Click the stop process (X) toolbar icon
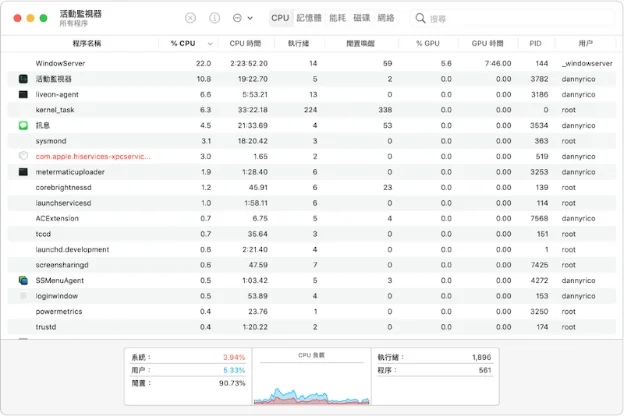The image size is (624, 416). (191, 18)
